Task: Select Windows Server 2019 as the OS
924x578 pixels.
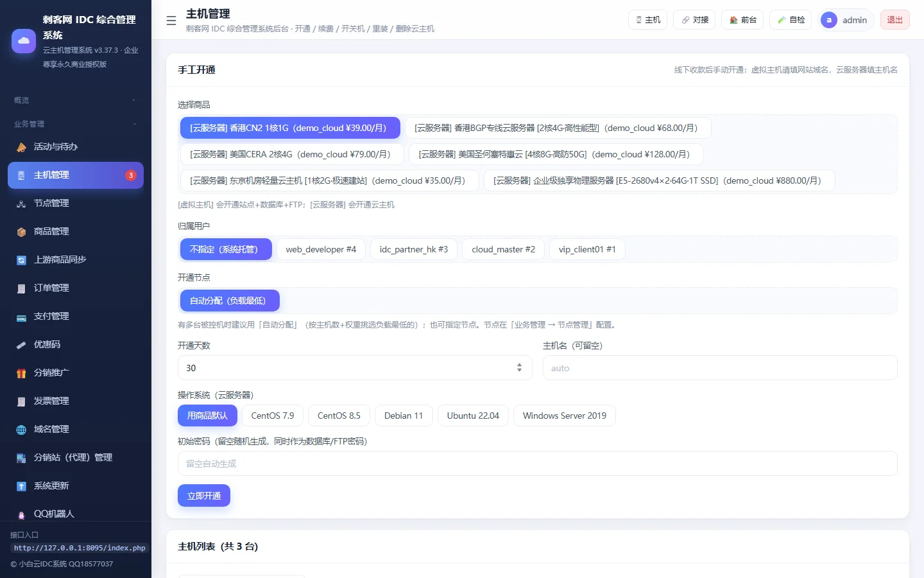Action: pos(565,416)
